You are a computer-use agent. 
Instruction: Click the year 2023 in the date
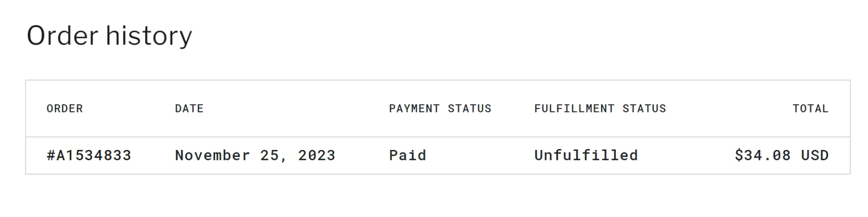pyautogui.click(x=316, y=155)
